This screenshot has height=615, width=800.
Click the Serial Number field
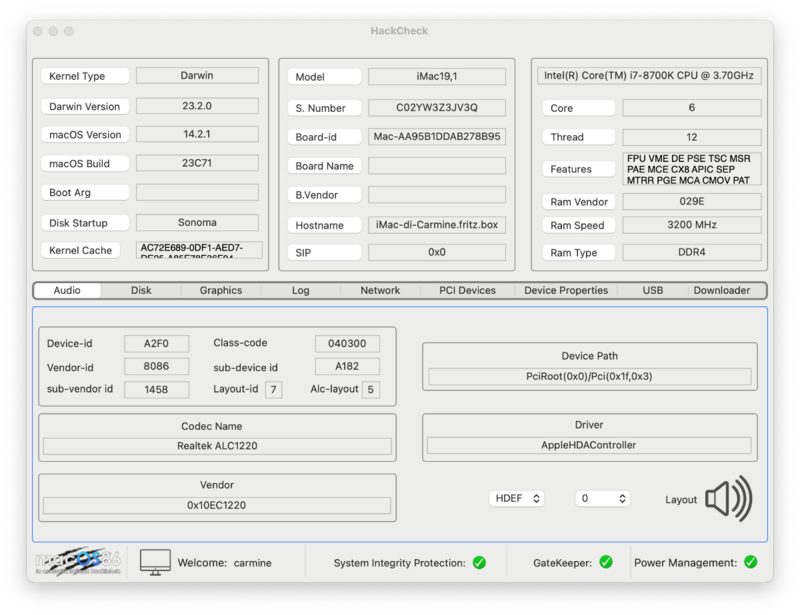coord(437,107)
